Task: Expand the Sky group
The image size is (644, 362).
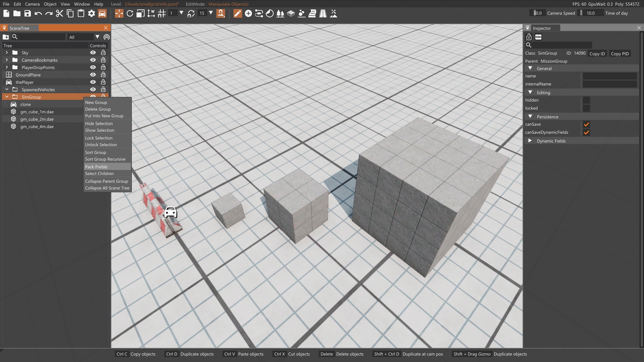Action: [7, 53]
